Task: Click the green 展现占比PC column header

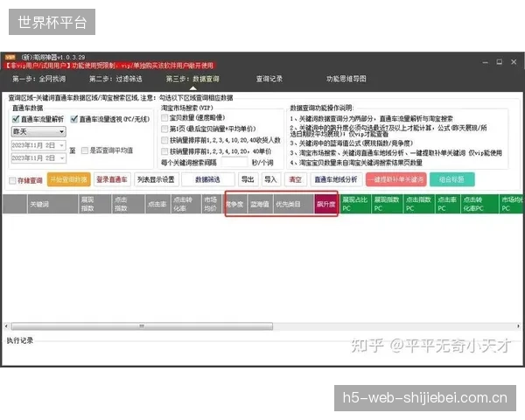Action: (355, 204)
